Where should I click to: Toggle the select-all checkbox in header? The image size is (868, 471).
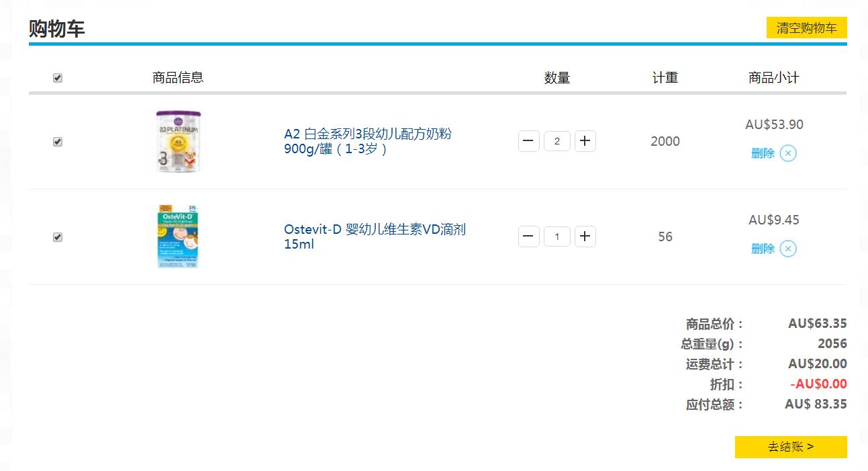58,78
